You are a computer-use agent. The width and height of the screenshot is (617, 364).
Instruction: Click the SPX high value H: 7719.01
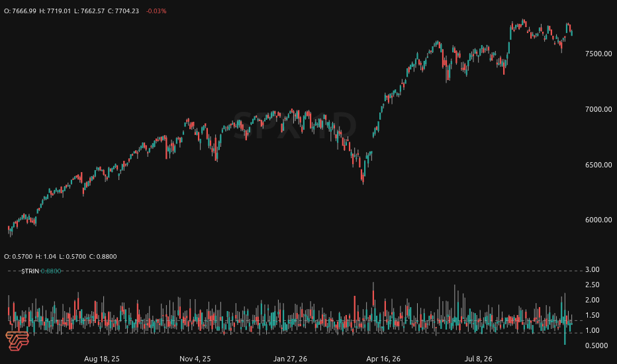pyautogui.click(x=55, y=11)
